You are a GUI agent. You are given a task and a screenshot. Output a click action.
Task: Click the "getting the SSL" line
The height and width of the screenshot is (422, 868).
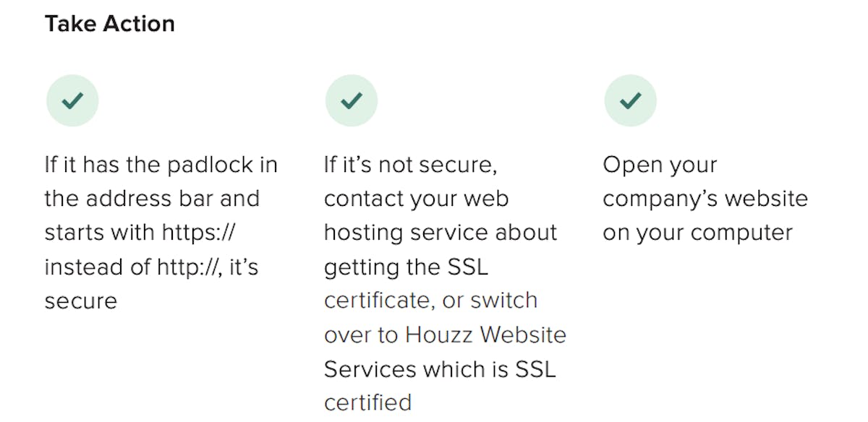click(406, 267)
